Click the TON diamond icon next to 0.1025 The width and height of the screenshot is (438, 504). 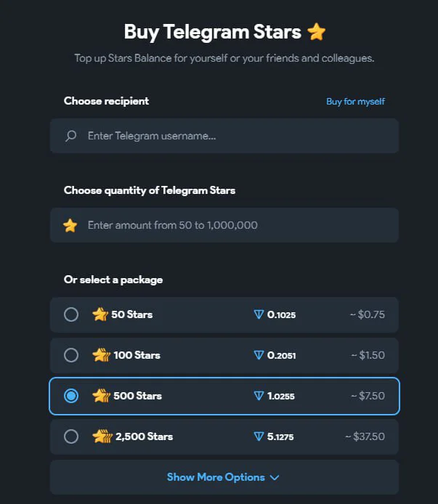[x=259, y=314]
